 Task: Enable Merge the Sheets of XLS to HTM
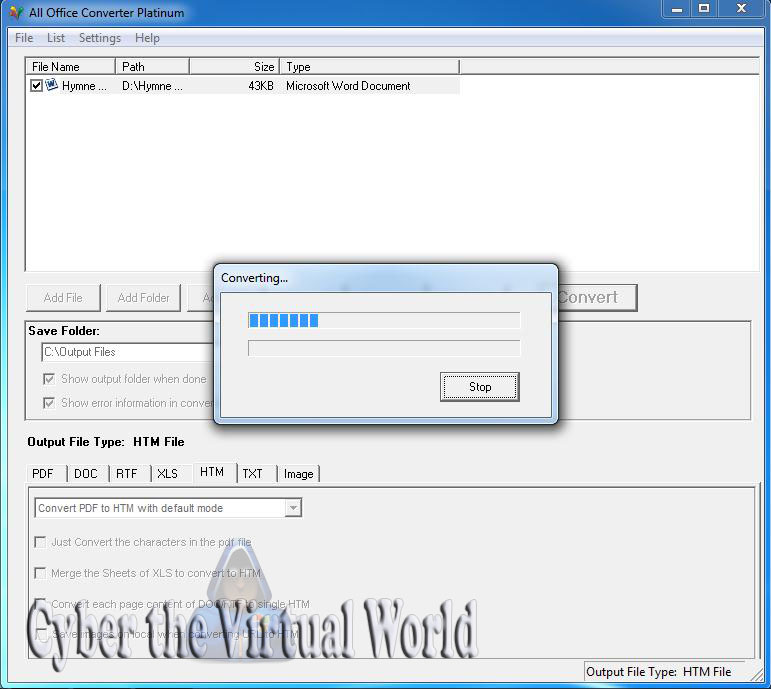tap(40, 573)
